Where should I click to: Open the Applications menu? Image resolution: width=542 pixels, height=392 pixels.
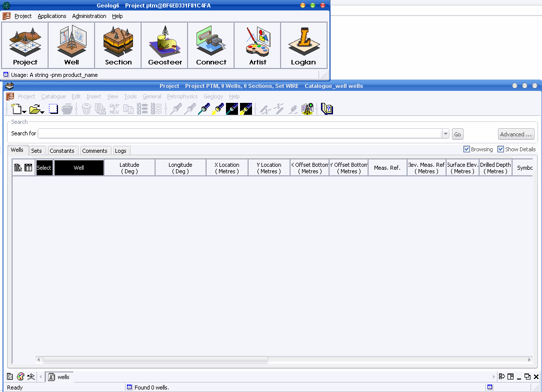click(52, 16)
